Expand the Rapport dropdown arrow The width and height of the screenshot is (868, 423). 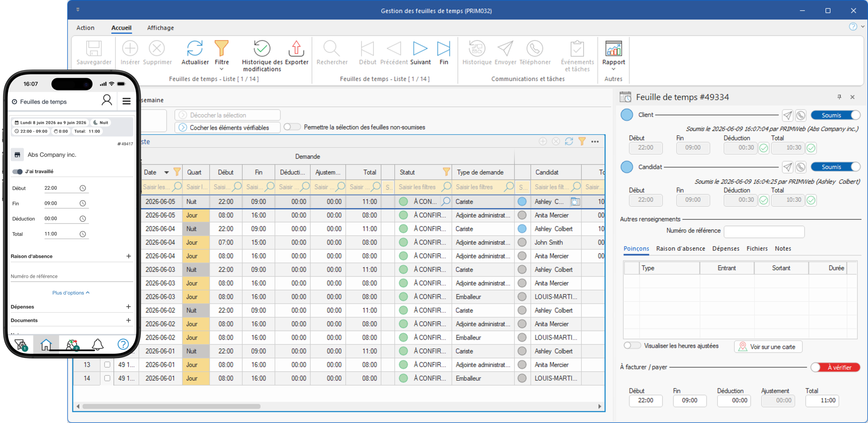click(613, 69)
